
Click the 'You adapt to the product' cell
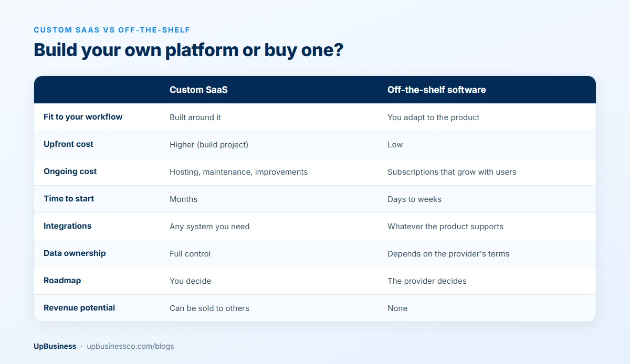(x=434, y=117)
